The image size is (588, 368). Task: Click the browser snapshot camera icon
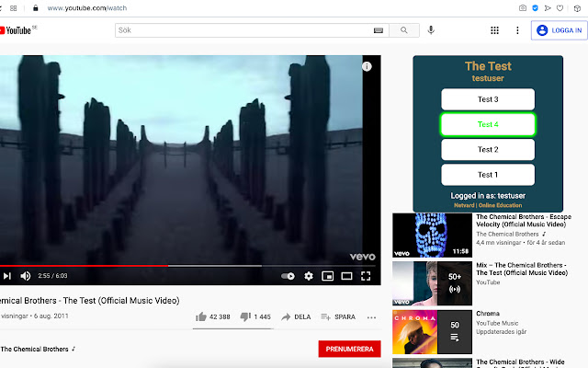tap(523, 8)
